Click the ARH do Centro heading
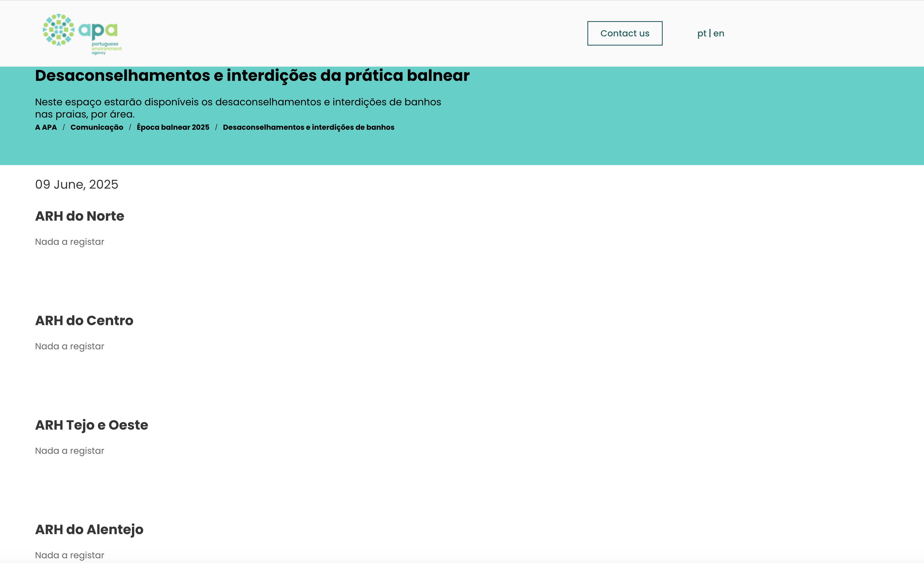Screen dimensions: 924x563 pos(84,320)
